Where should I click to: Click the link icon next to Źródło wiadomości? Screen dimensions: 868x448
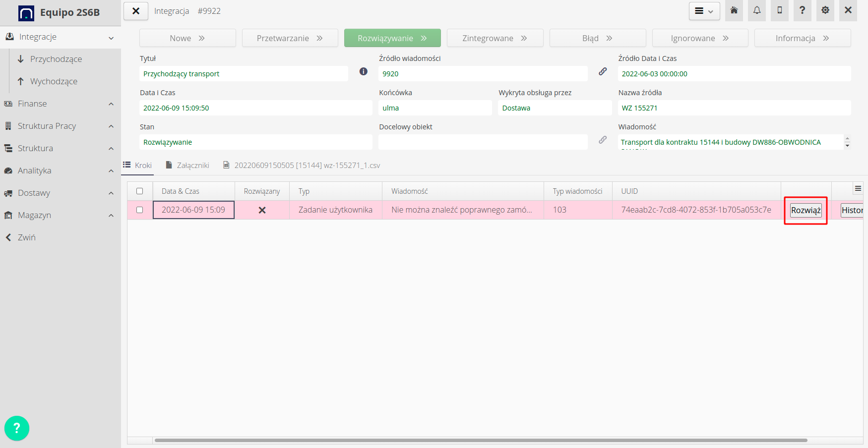[x=603, y=71]
